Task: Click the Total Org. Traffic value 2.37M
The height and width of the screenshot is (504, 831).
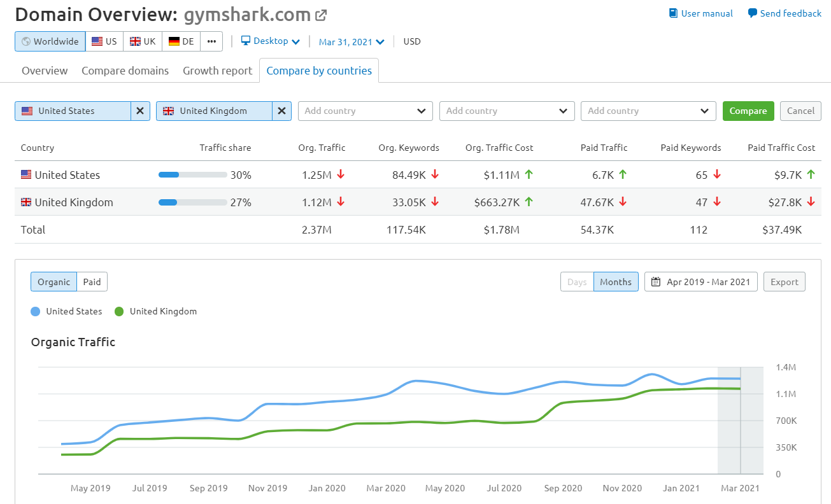Action: (x=316, y=230)
